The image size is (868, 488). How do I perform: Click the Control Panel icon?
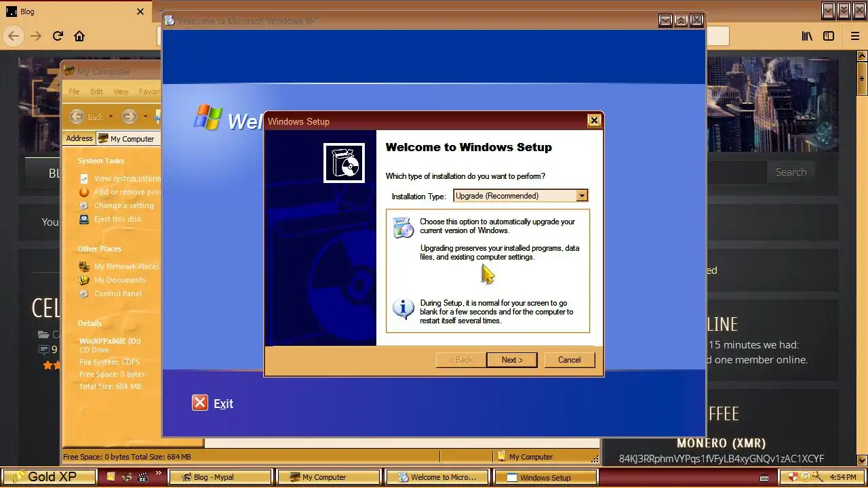pos(84,293)
